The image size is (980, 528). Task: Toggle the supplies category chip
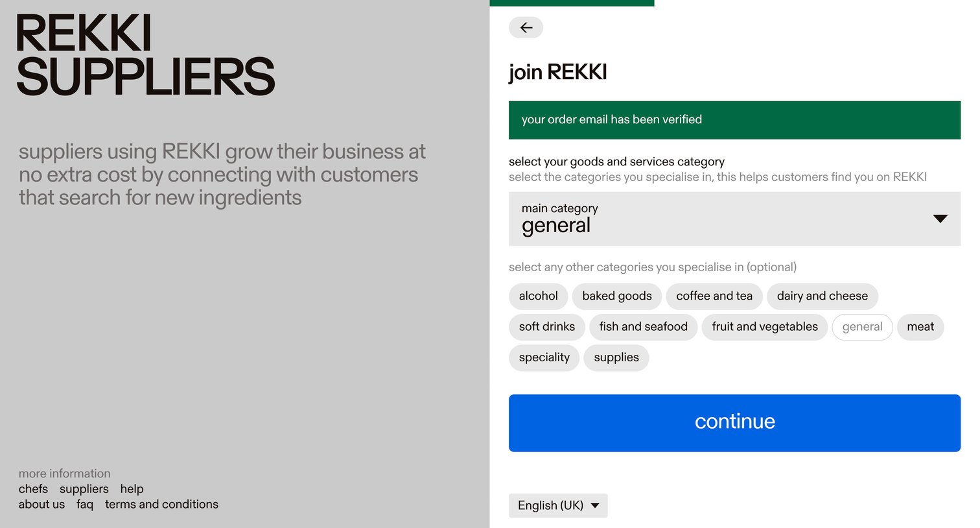(616, 357)
